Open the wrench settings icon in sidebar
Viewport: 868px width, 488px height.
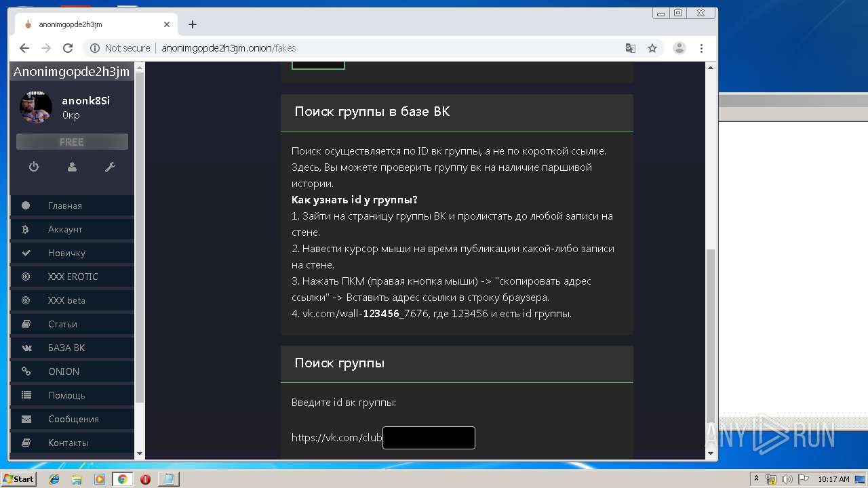click(x=110, y=167)
